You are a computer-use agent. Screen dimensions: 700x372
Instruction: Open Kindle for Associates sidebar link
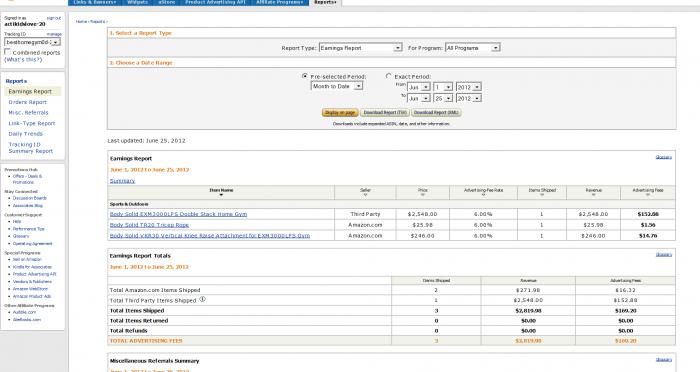[32, 267]
